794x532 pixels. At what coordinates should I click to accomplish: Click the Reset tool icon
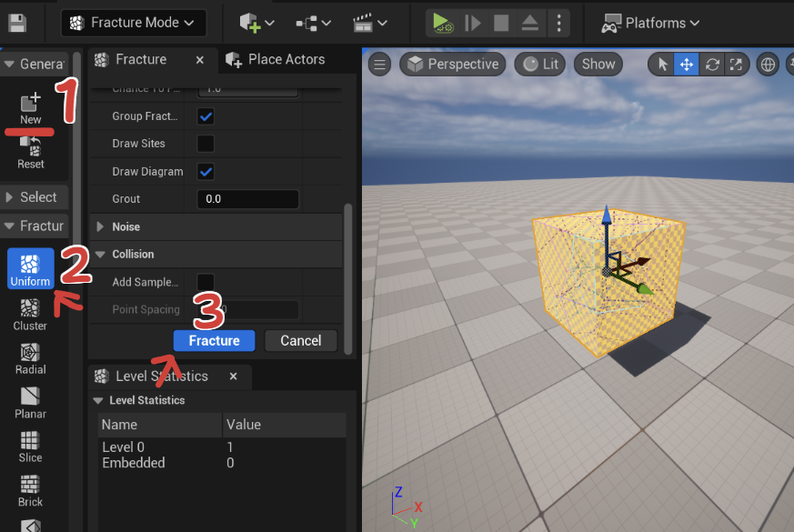pos(30,153)
